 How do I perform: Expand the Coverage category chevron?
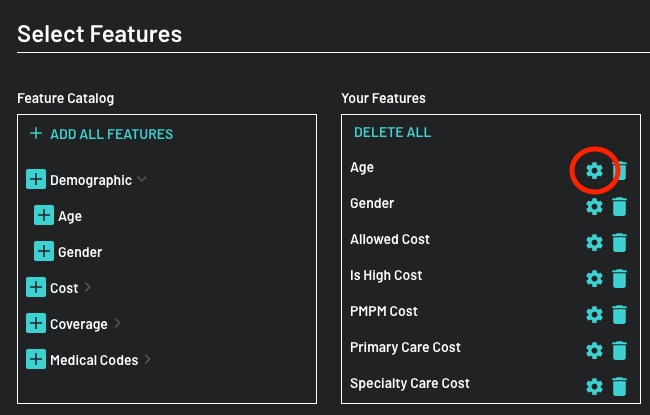click(118, 324)
